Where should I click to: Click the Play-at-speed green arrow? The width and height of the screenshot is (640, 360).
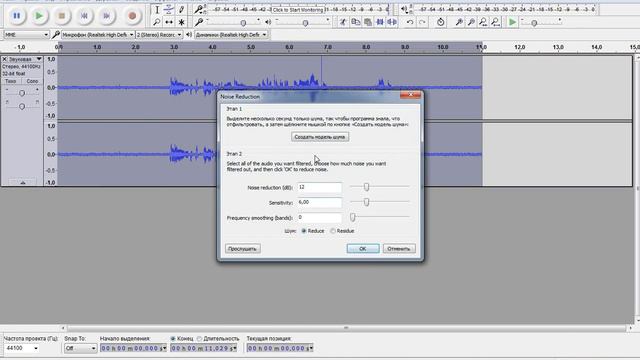click(x=512, y=22)
